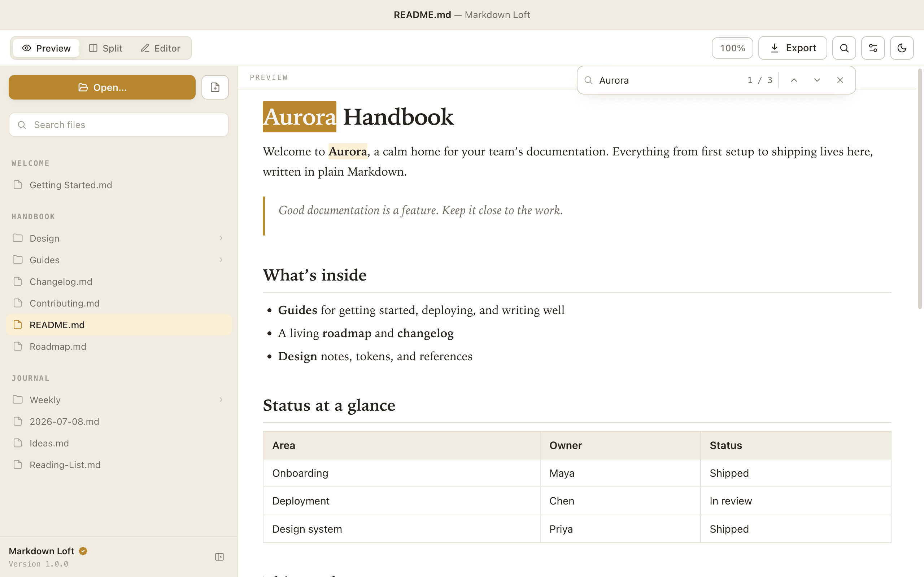Expand the Guides folder chevron
The height and width of the screenshot is (577, 924).
coord(221,260)
